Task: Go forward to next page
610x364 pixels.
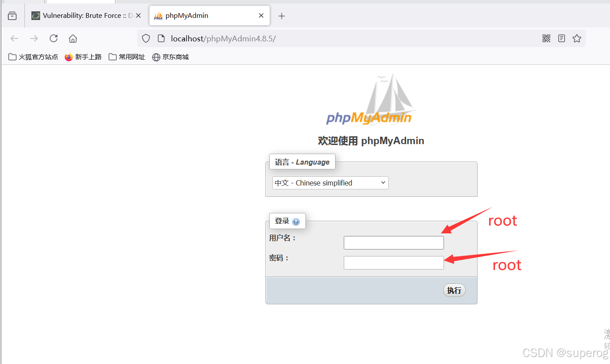Action: tap(34, 38)
